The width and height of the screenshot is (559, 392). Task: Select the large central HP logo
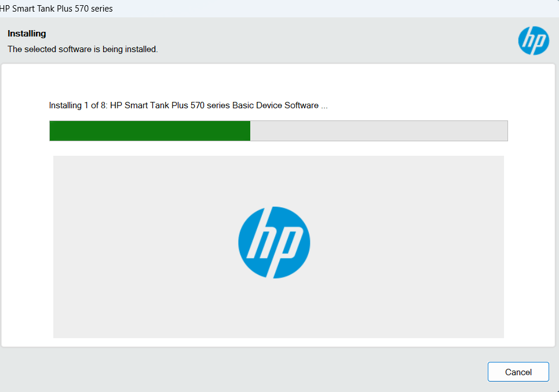[274, 243]
